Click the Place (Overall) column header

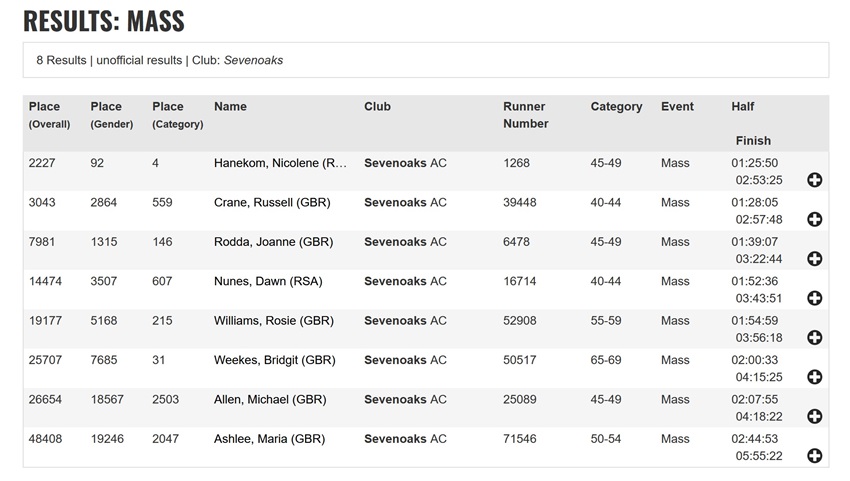(x=49, y=115)
